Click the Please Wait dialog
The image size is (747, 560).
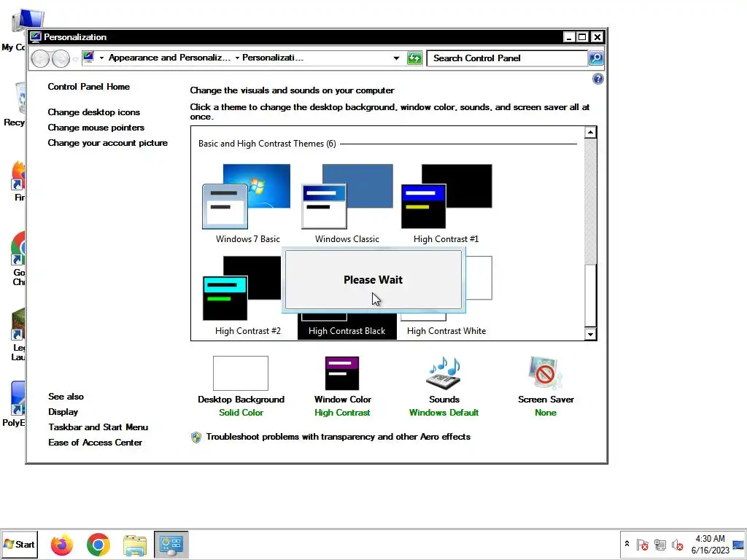[373, 279]
